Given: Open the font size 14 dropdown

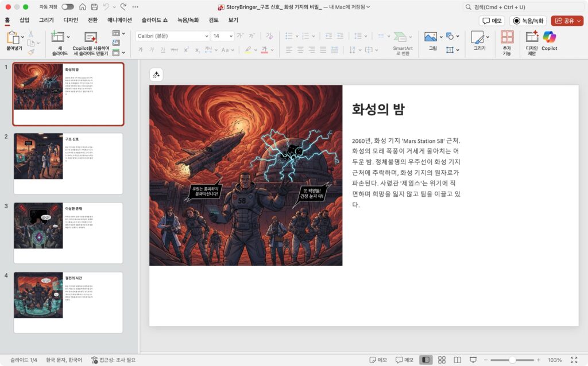Looking at the screenshot, I should click(x=231, y=36).
